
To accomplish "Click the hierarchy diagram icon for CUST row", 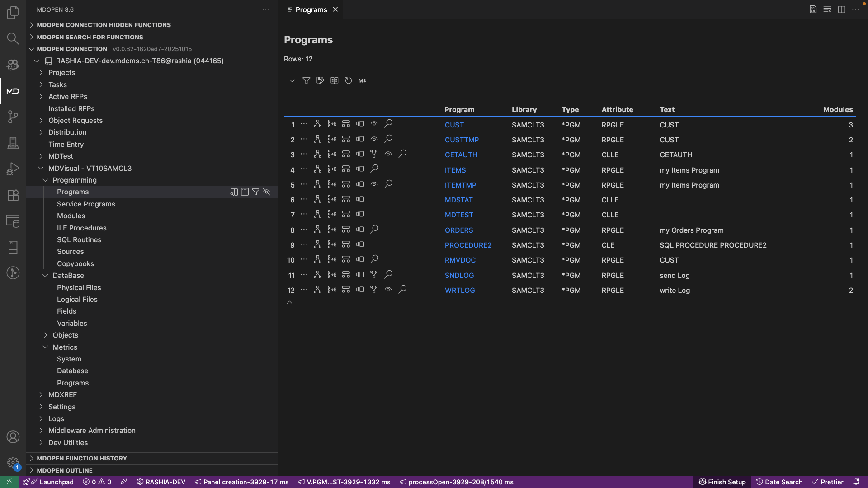I will 318,124.
